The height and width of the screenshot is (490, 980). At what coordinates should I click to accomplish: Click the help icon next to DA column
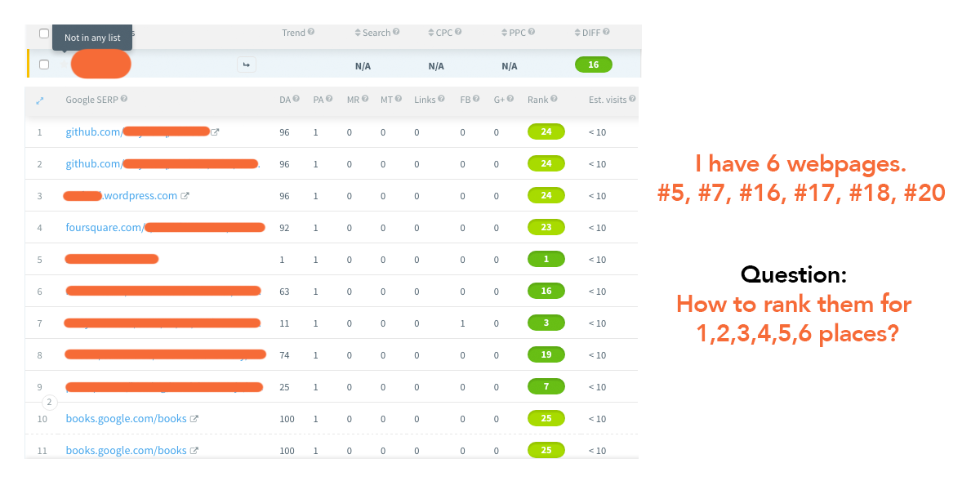pos(296,99)
